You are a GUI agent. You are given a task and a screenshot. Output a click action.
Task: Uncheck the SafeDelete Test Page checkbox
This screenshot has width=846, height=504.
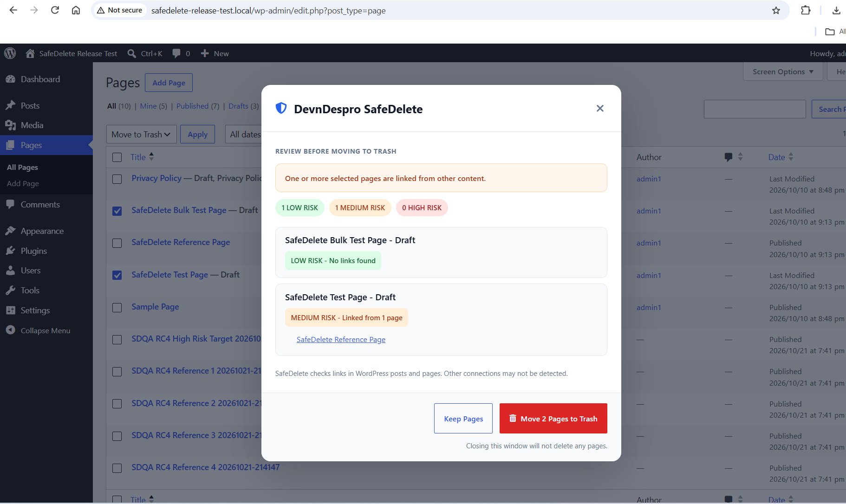click(x=117, y=275)
